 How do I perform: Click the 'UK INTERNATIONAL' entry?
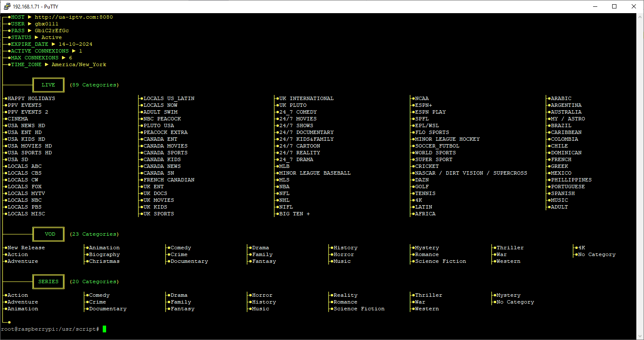(x=307, y=98)
